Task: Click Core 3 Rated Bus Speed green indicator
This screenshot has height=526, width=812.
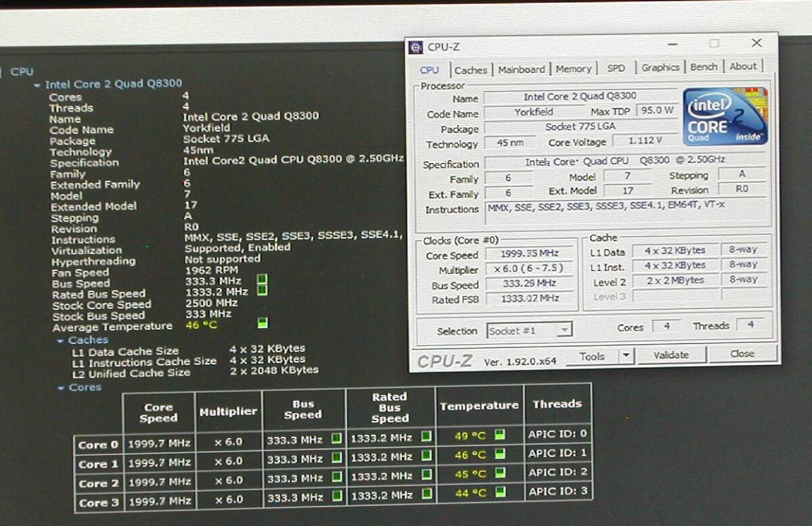Action: point(426,494)
